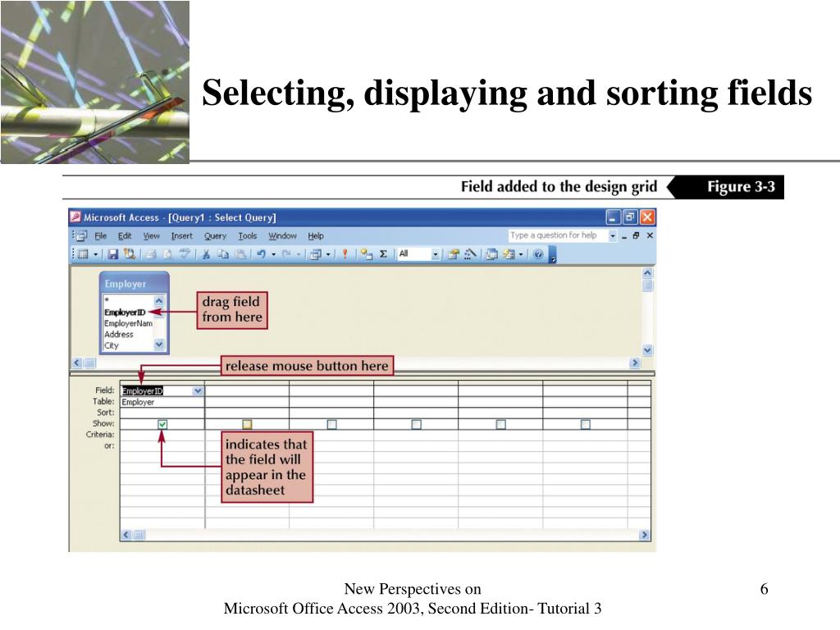This screenshot has width=840, height=630.
Task: Check the Show box in the sixth grid column
Action: click(586, 424)
